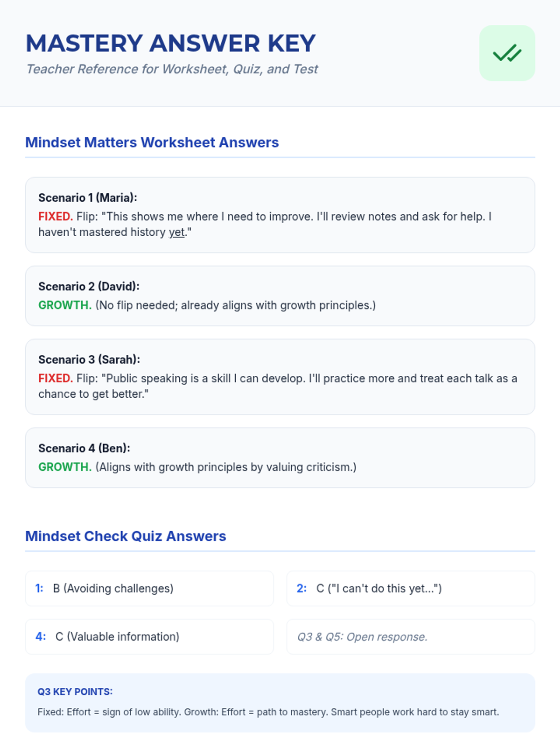This screenshot has width=560, height=747.
Task: Click Mindset Check Quiz Answers heading
Action: 126,536
